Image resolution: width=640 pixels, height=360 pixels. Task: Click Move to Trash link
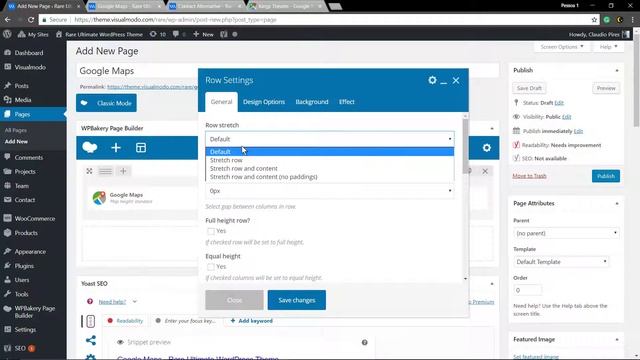click(529, 176)
